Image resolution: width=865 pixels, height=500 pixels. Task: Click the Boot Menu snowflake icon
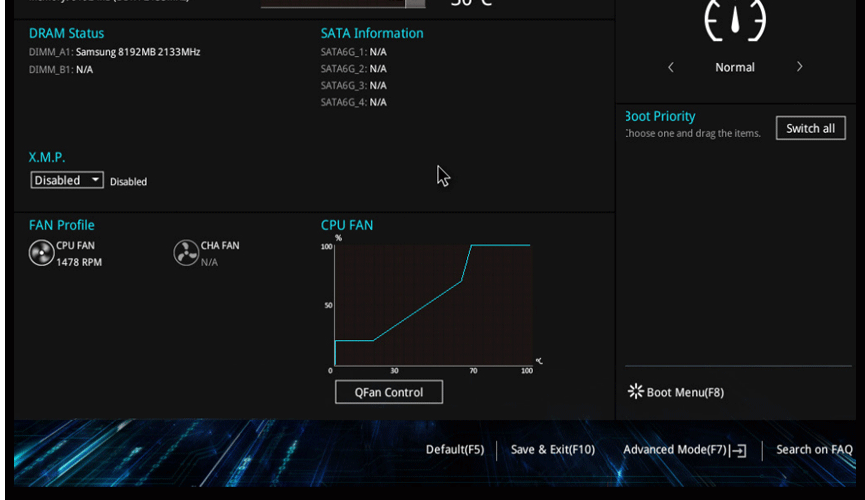coord(636,391)
